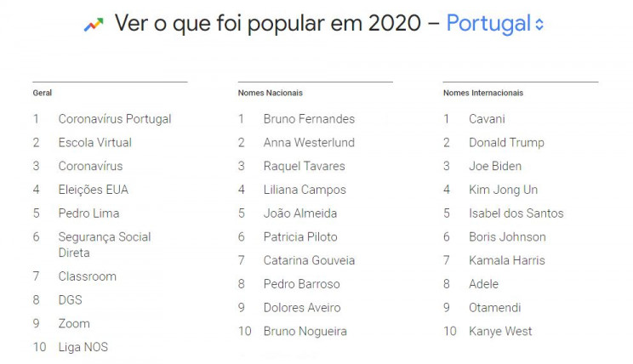
Task: Click the Nomes Nacionais category heading
Action: (x=270, y=93)
